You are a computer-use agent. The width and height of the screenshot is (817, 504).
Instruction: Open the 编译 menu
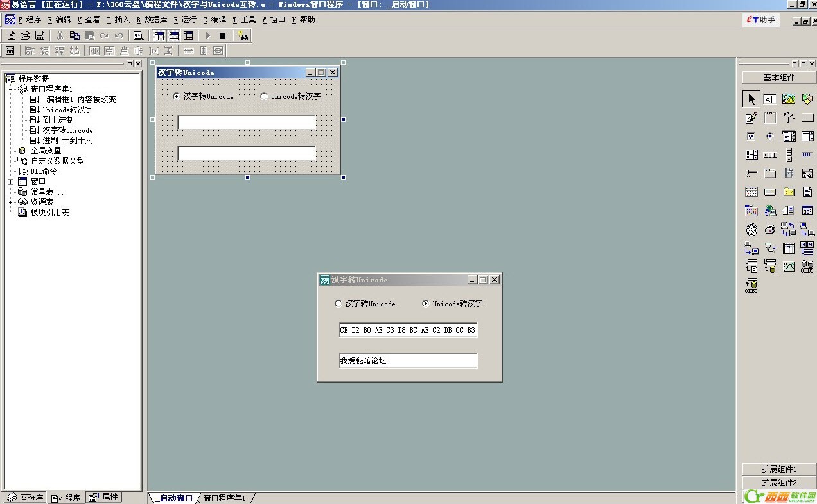click(x=215, y=20)
